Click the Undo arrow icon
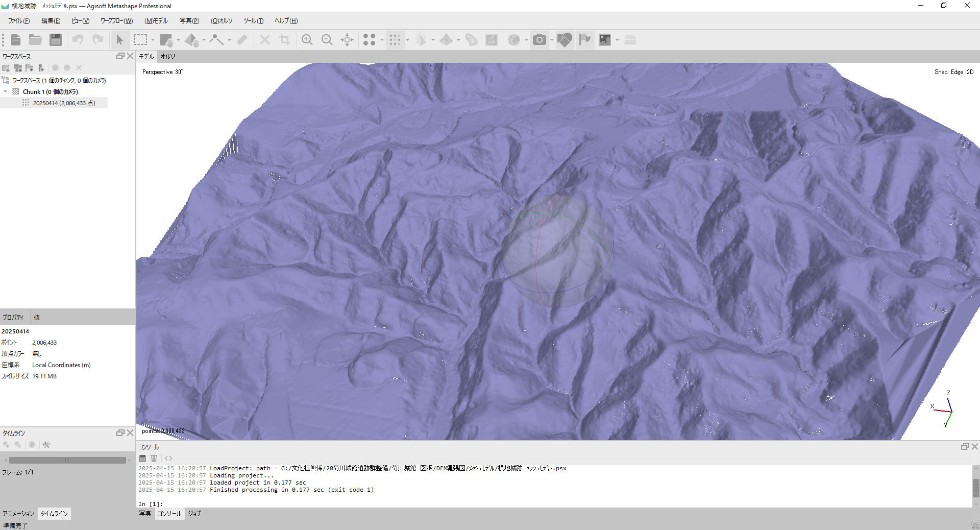 tap(78, 40)
